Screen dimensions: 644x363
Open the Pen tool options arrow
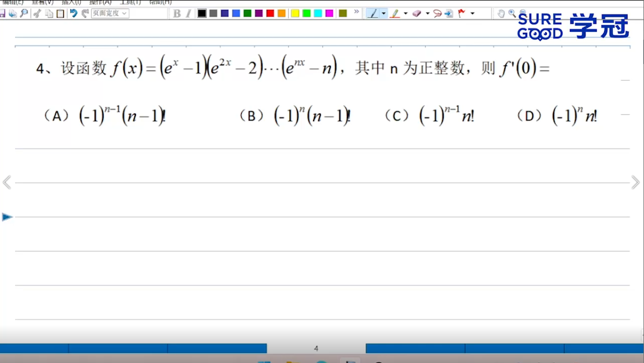tap(383, 13)
